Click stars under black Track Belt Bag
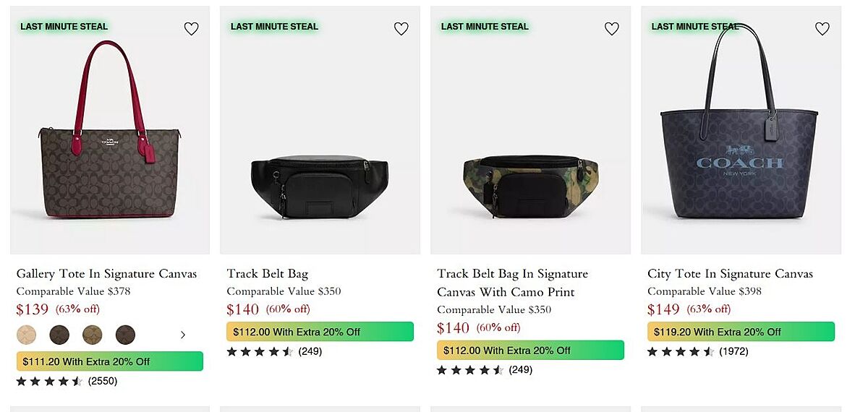 (x=260, y=351)
